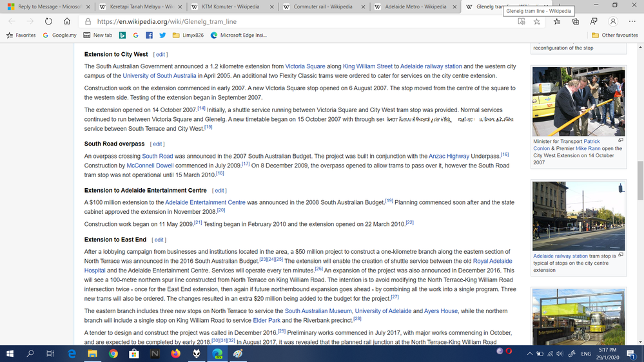
Task: Open Edge settings and more menu
Action: tap(632, 21)
